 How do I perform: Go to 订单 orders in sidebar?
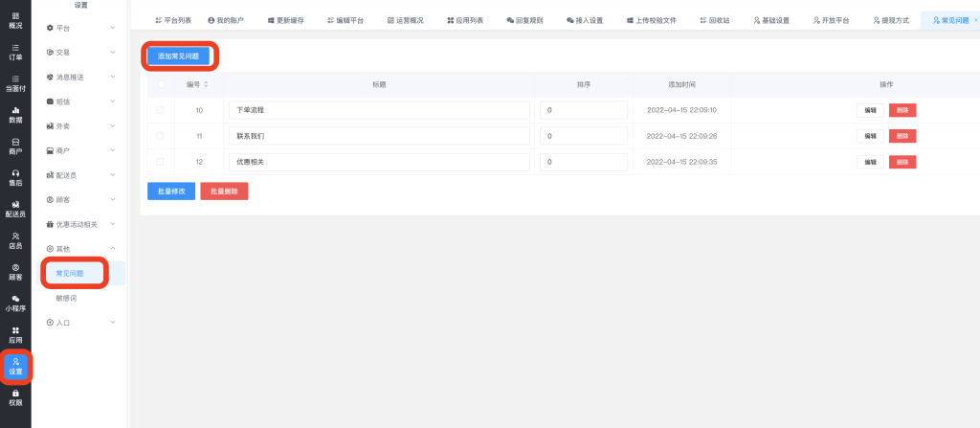coord(15,52)
